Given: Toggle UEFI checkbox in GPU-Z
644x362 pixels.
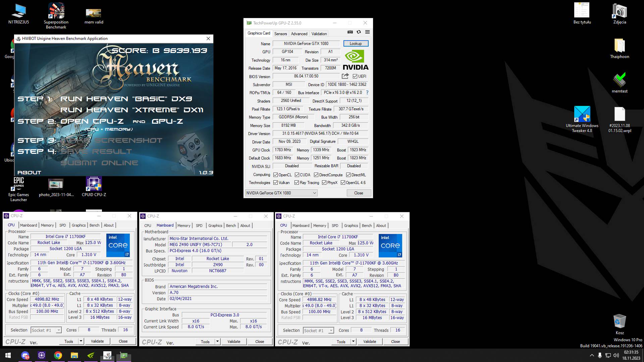Looking at the screenshot, I should [x=355, y=76].
